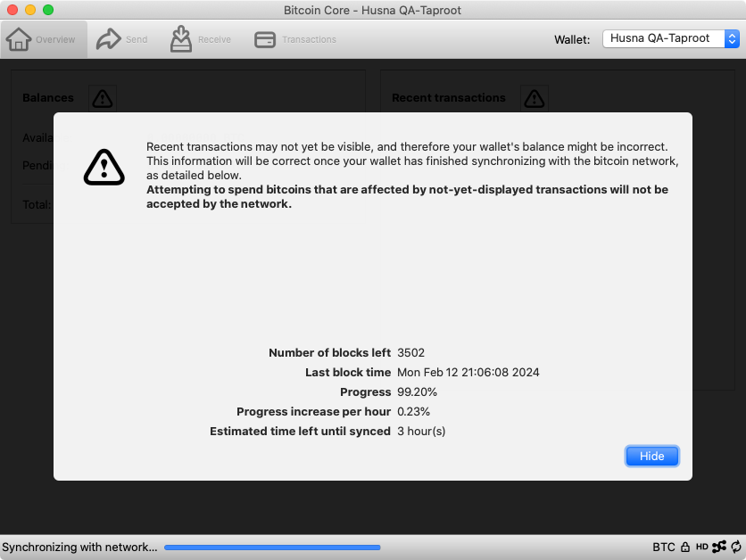746x560 pixels.
Task: Click the 'Last block time' label
Action: point(348,372)
